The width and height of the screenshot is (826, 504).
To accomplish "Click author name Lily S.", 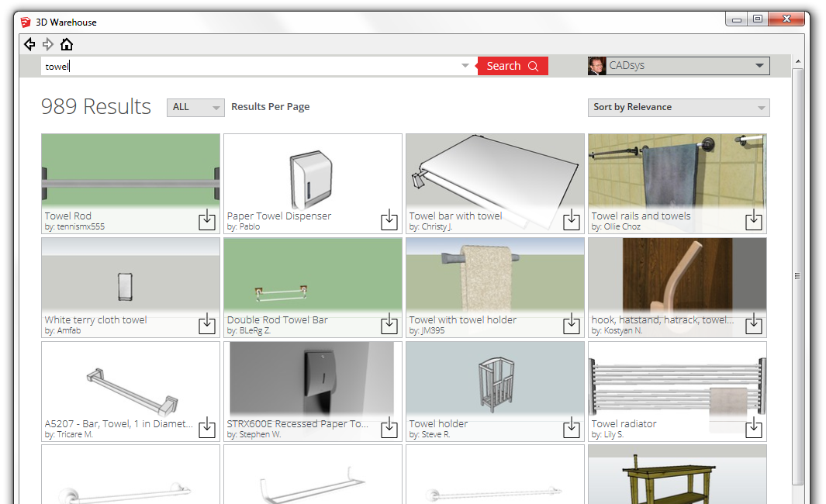I will pos(613,434).
